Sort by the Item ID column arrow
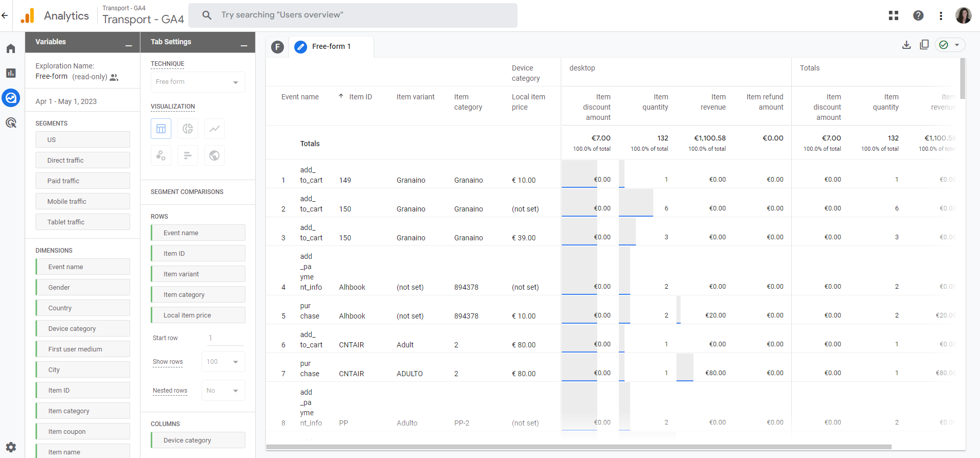The height and width of the screenshot is (458, 980). 341,96
